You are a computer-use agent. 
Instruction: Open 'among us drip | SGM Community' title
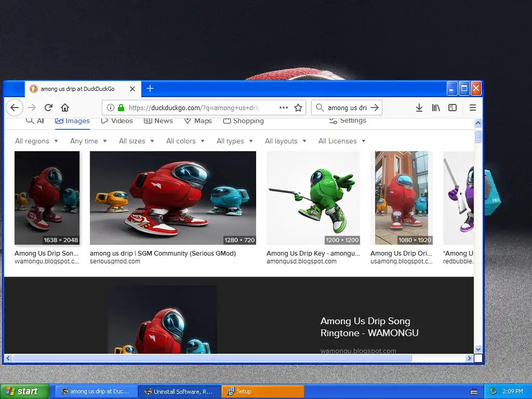(163, 253)
